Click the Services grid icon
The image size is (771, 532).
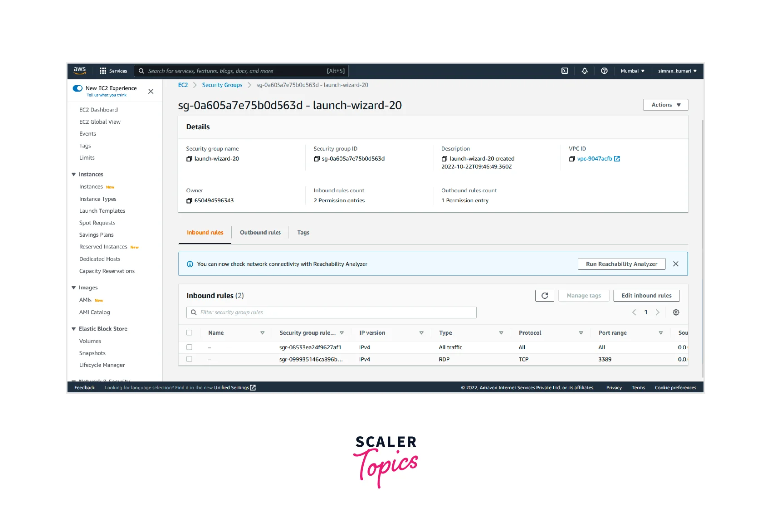(103, 71)
